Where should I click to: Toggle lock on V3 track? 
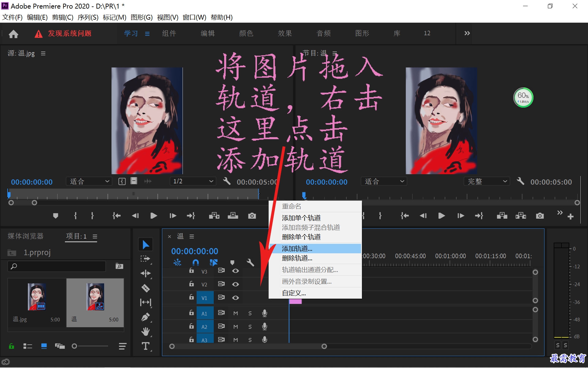point(191,270)
